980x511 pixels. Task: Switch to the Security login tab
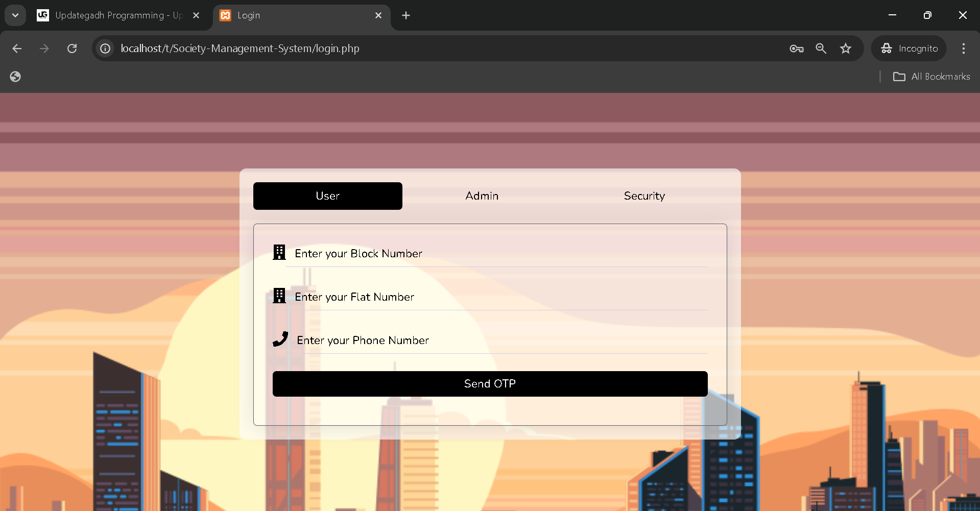click(x=644, y=196)
